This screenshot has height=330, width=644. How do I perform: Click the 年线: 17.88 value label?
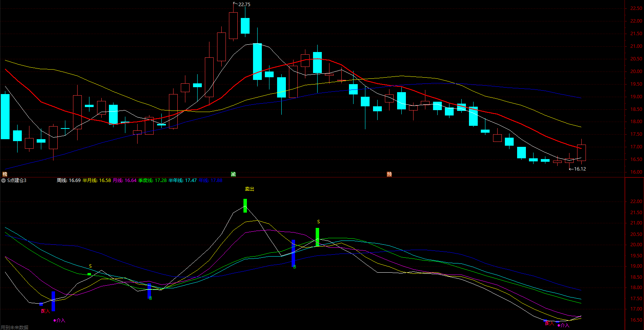(x=211, y=180)
